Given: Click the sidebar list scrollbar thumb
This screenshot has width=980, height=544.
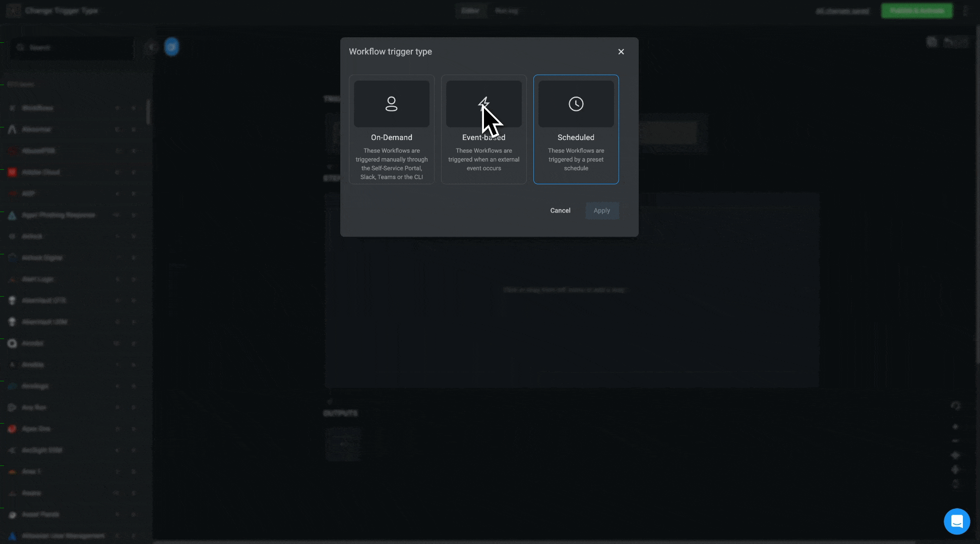Looking at the screenshot, I should coord(148,112).
